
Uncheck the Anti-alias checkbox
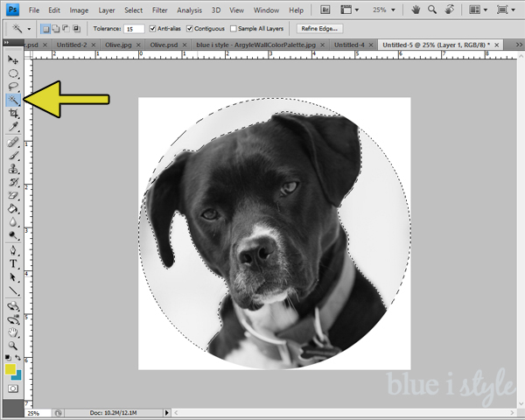(x=152, y=29)
